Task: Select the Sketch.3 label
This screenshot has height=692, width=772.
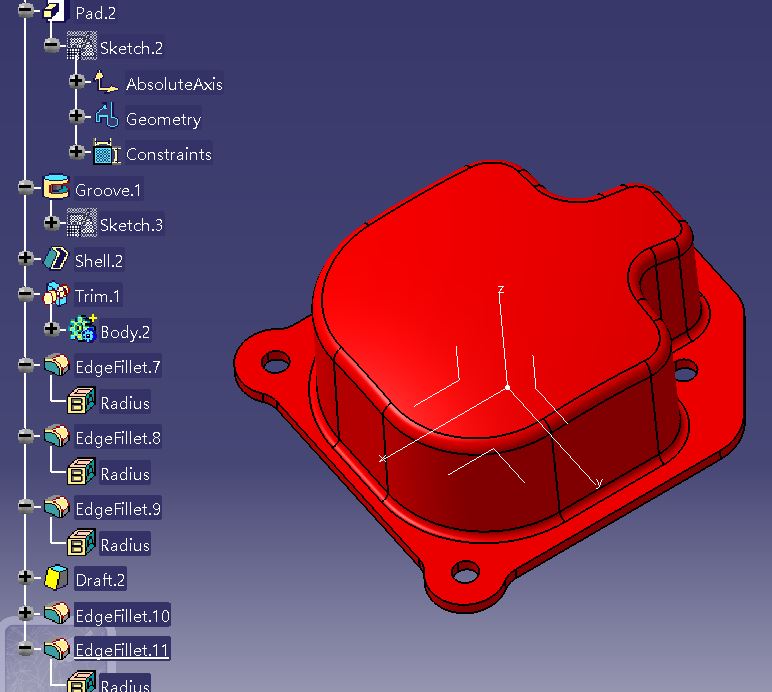Action: (x=131, y=225)
